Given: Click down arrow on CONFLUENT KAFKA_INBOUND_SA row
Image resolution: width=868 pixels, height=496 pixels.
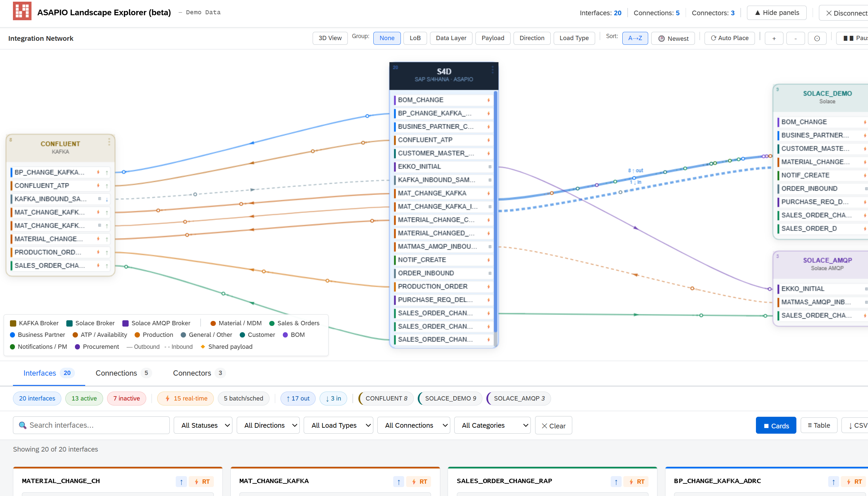Looking at the screenshot, I should (x=107, y=199).
